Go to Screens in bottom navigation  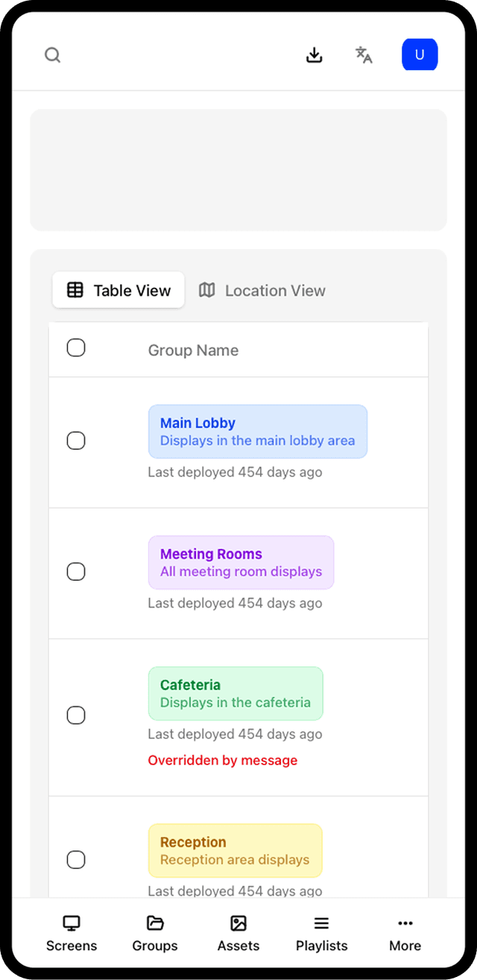[x=72, y=933]
